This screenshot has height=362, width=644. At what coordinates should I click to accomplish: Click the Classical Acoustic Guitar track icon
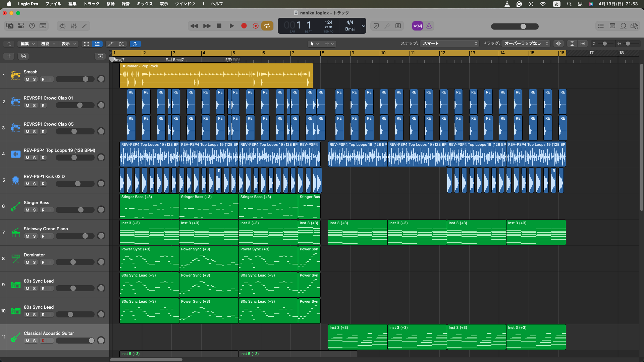(x=15, y=337)
